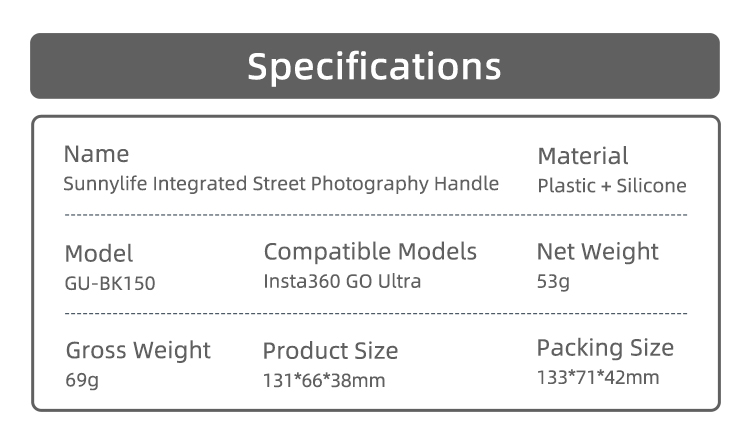This screenshot has height=439, width=750.
Task: Click the word Silicone in Material value
Action: pyautogui.click(x=652, y=186)
